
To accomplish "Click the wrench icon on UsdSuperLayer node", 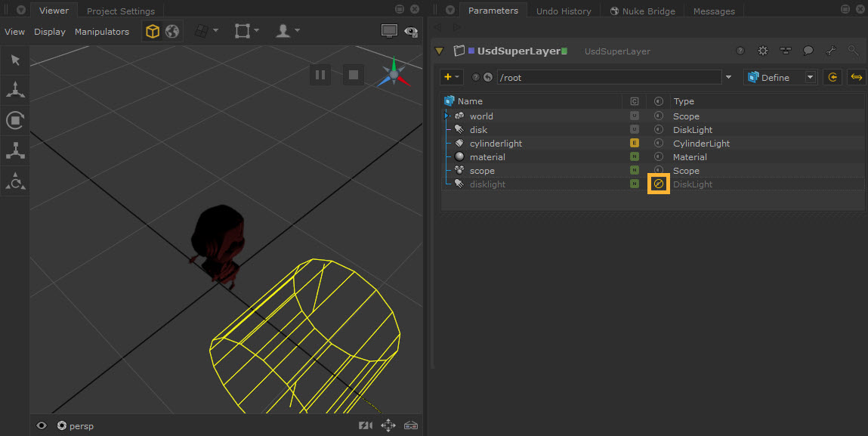I will click(x=830, y=51).
